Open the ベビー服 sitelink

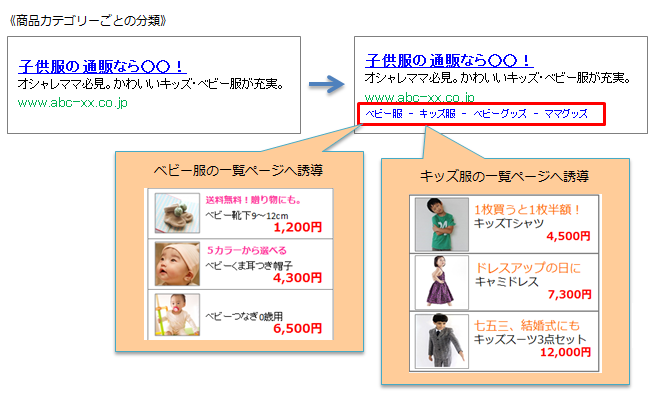(384, 114)
